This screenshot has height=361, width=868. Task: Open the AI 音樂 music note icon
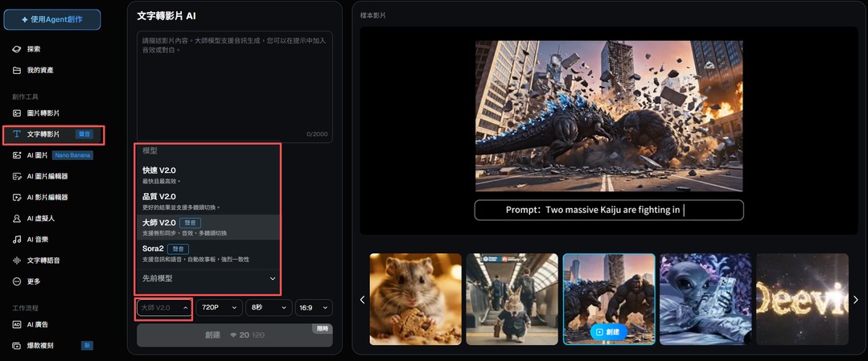[x=17, y=239]
